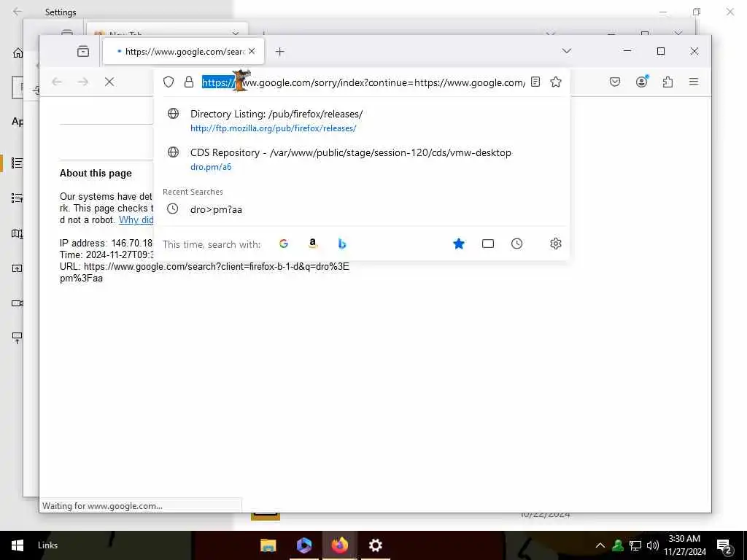Open dro.pm/a6 suggestion link
Viewport: 747px width, 560px height.
[211, 167]
